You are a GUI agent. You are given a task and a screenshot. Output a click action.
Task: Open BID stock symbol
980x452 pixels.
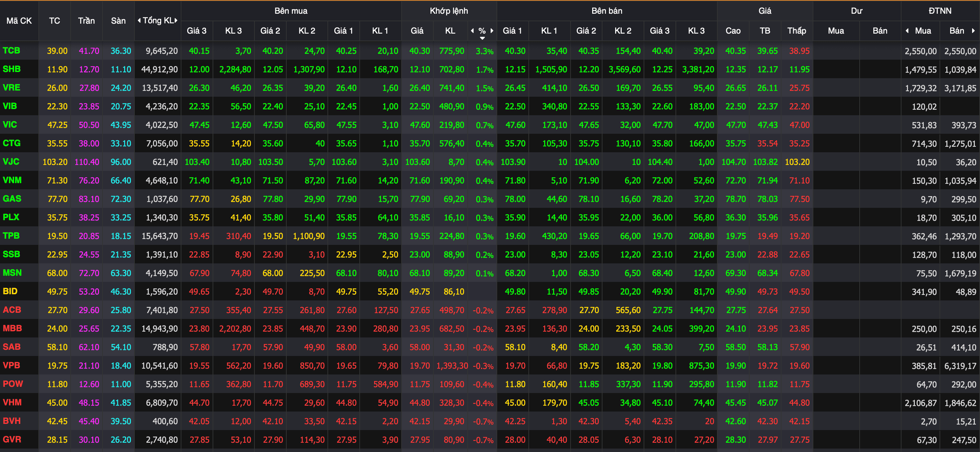tap(10, 292)
